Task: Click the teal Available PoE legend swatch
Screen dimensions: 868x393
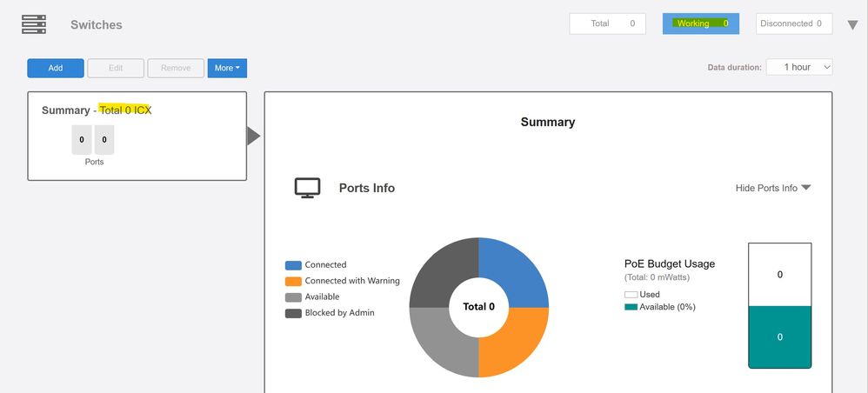Action: pyautogui.click(x=631, y=307)
